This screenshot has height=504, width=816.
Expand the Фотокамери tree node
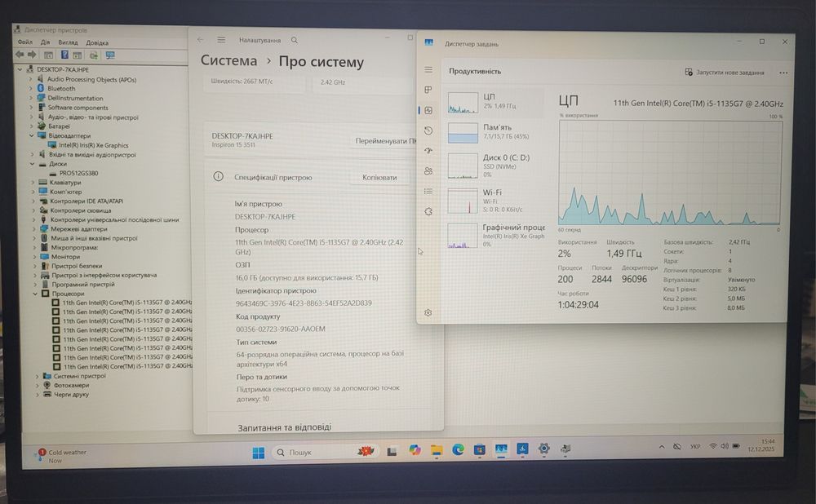coord(37,386)
